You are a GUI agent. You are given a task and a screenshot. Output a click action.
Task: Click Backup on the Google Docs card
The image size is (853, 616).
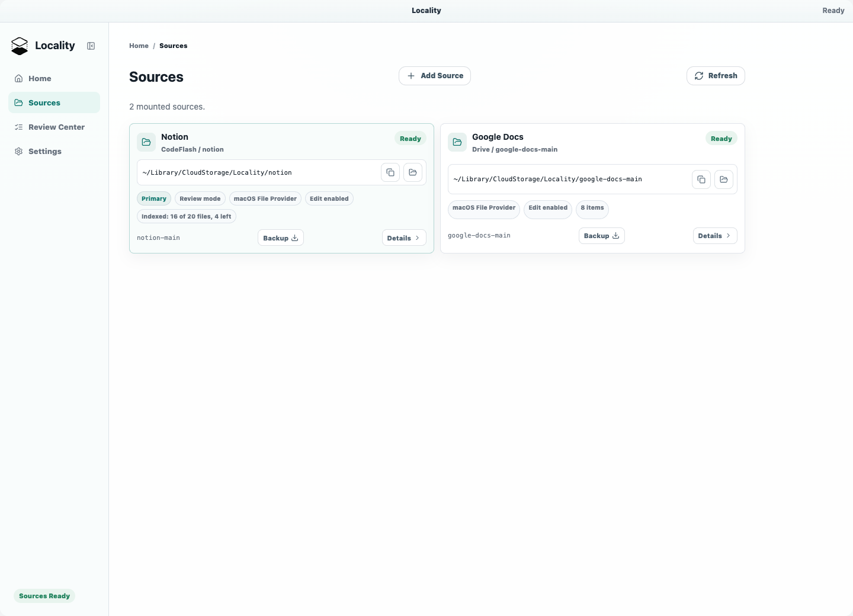click(x=602, y=236)
